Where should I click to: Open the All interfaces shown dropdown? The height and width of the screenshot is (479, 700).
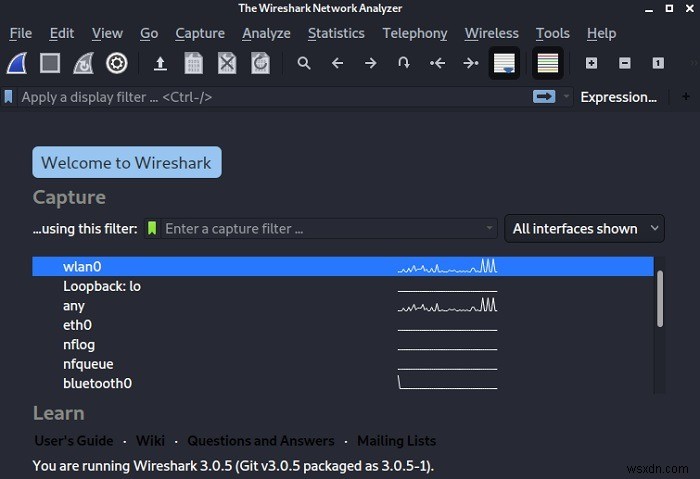(584, 229)
